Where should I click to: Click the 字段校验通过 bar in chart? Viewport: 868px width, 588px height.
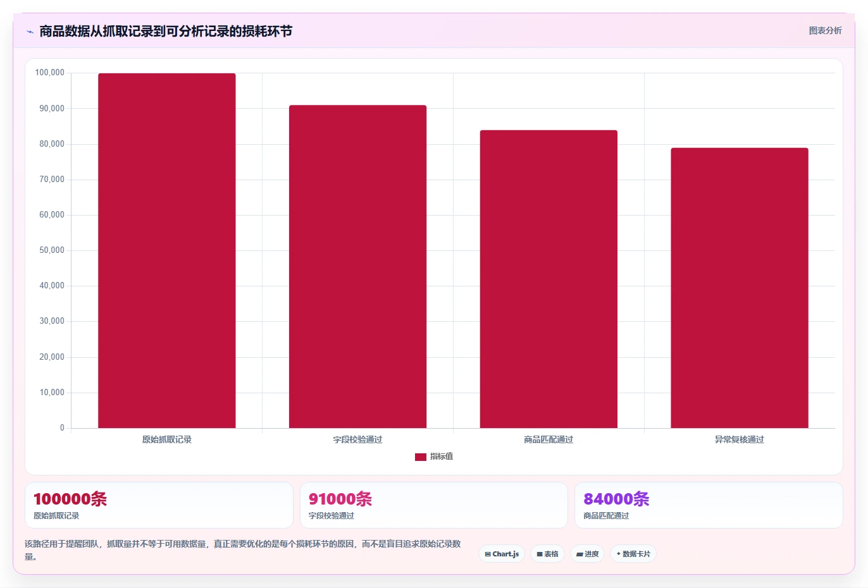357,267
